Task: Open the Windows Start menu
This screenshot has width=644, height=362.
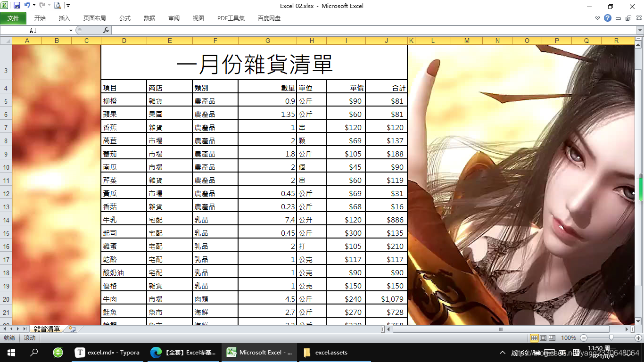Action: coord(11,353)
